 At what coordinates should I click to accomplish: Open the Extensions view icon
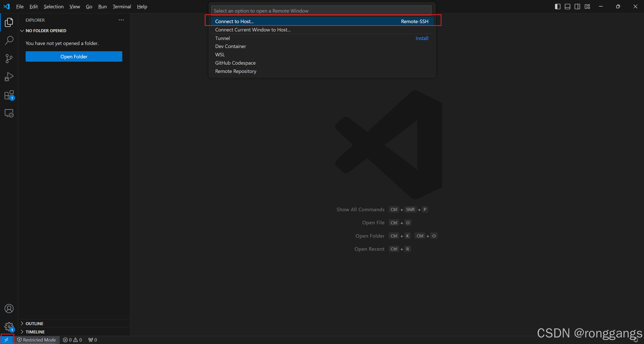click(x=9, y=95)
